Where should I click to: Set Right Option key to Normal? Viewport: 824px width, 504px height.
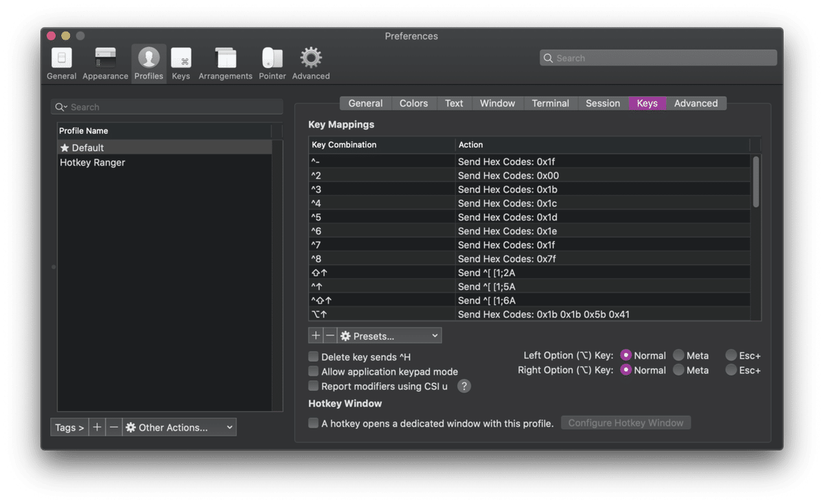pyautogui.click(x=626, y=370)
